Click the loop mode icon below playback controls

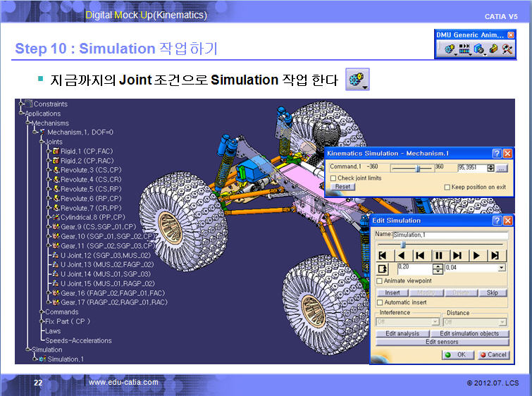click(x=383, y=268)
